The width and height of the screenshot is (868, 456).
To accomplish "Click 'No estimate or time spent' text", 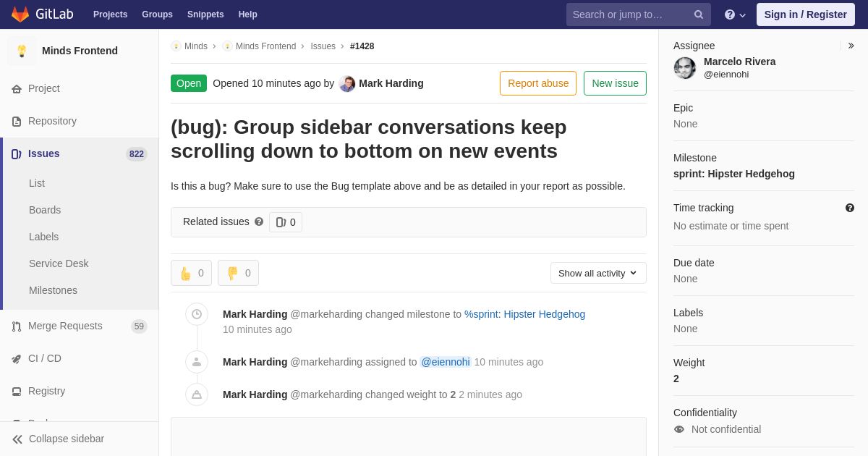I will pyautogui.click(x=731, y=226).
